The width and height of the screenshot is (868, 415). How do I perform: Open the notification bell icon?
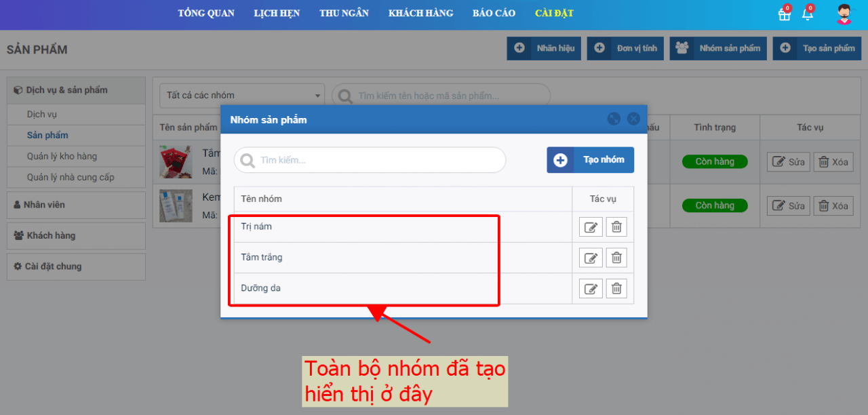point(807,14)
